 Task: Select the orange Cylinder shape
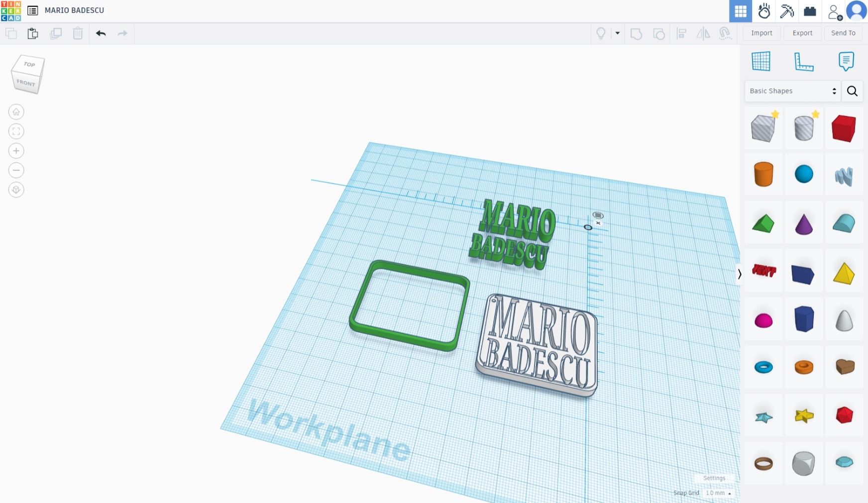(x=763, y=174)
